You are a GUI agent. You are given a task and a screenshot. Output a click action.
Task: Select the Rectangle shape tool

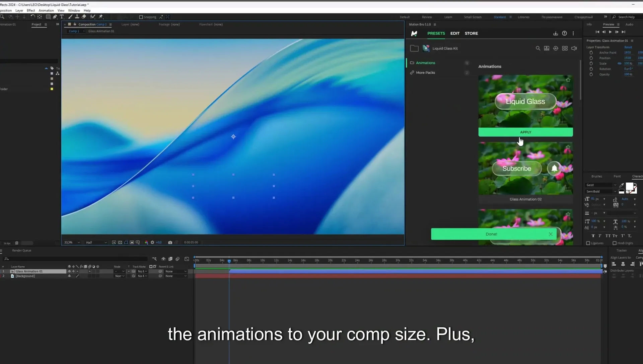click(48, 17)
